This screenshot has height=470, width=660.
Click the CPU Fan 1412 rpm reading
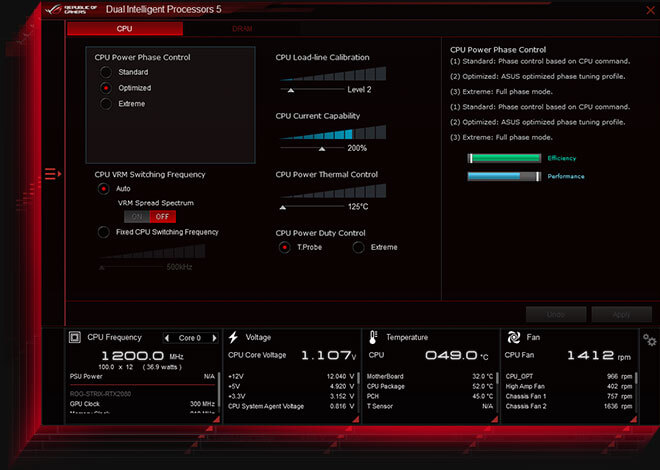click(599, 356)
